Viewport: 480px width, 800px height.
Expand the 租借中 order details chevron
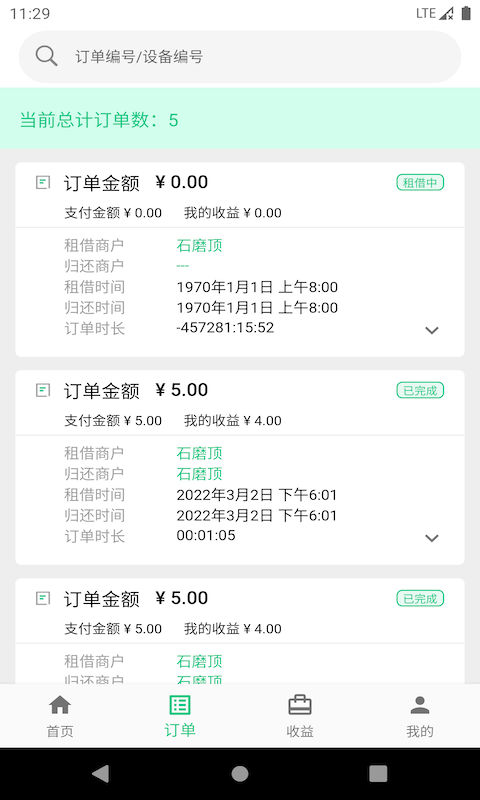[x=432, y=330]
